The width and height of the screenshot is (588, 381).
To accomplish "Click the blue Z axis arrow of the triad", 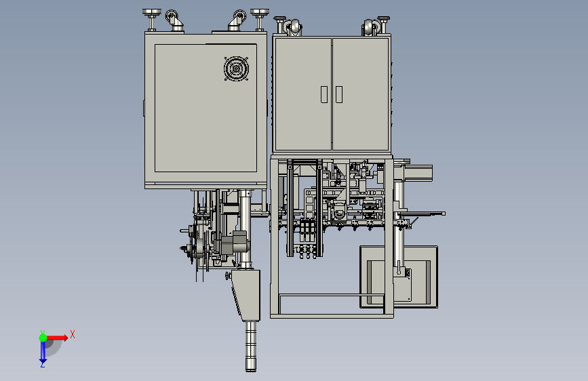I will (x=43, y=352).
